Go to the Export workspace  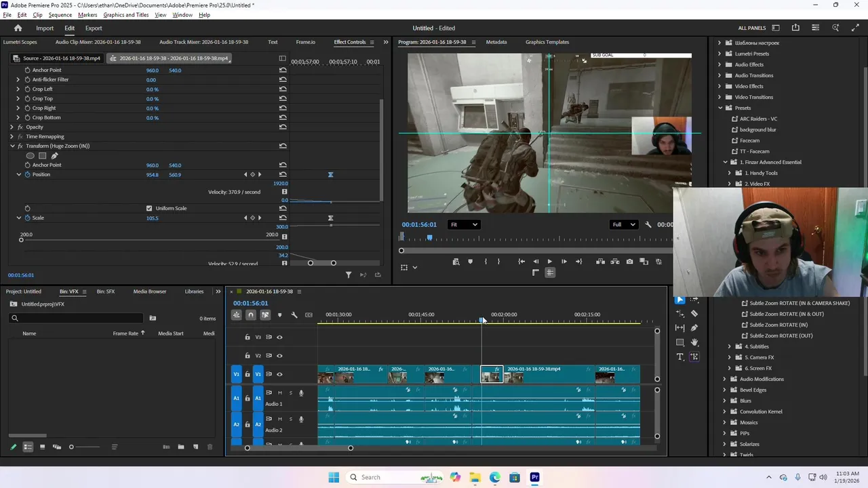[94, 28]
